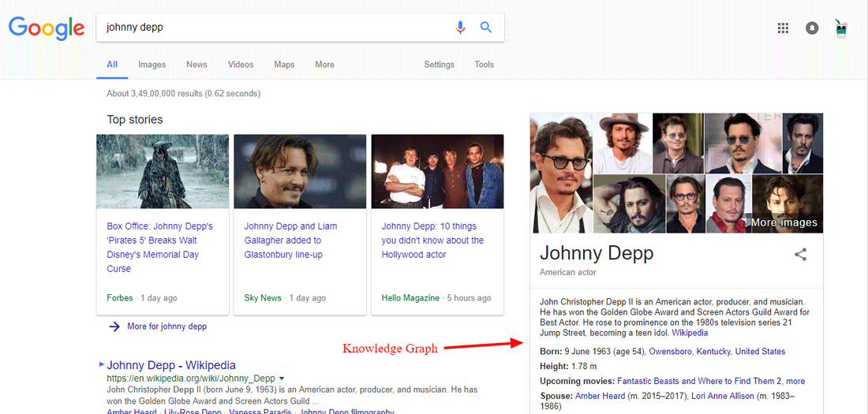Start voice search with the microphone icon
This screenshot has height=414, width=868.
click(x=460, y=27)
